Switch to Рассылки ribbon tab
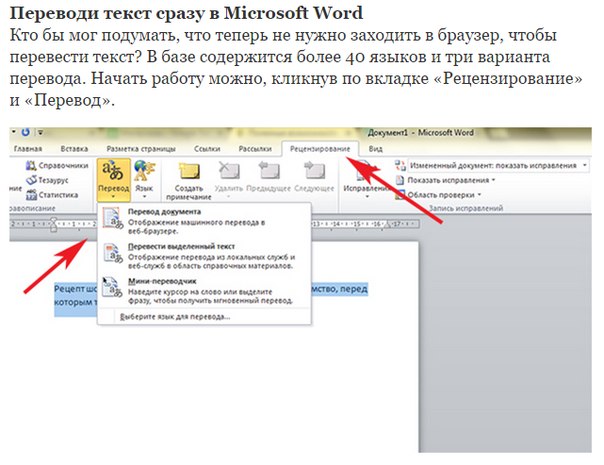604x465 pixels. click(255, 149)
